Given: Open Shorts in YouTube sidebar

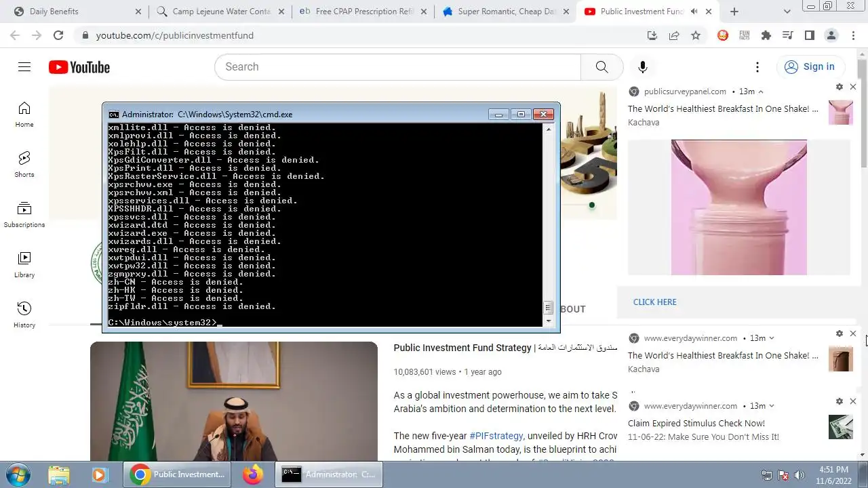Looking at the screenshot, I should pyautogui.click(x=24, y=165).
